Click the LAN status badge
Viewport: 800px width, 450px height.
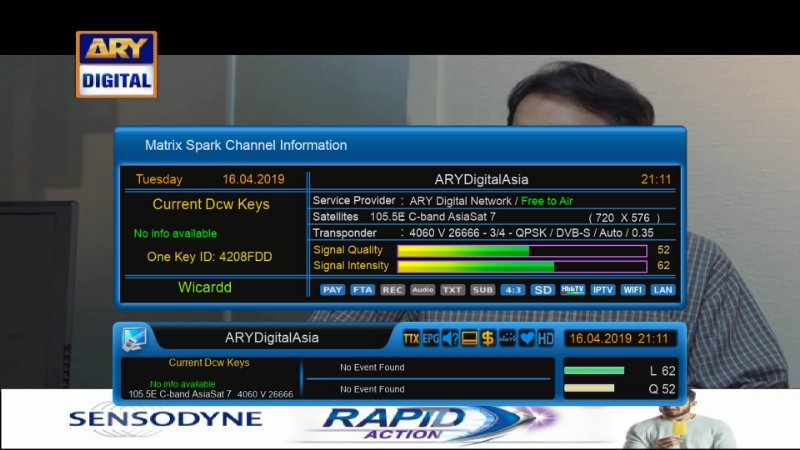pos(662,290)
